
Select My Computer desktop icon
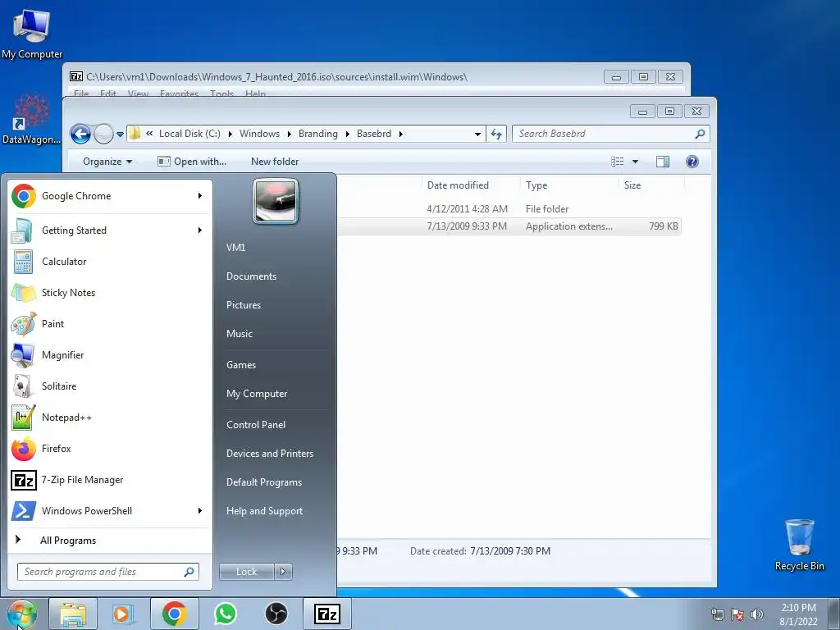(32, 34)
